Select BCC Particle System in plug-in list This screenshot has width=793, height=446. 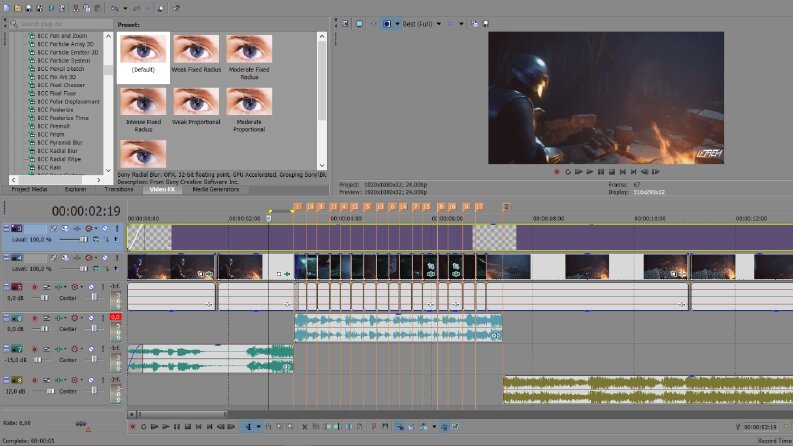pyautogui.click(x=63, y=61)
